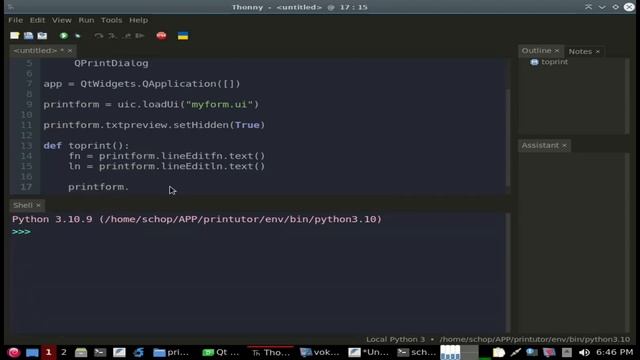Click the volume speaker tray icon

pyautogui.click(x=584, y=352)
